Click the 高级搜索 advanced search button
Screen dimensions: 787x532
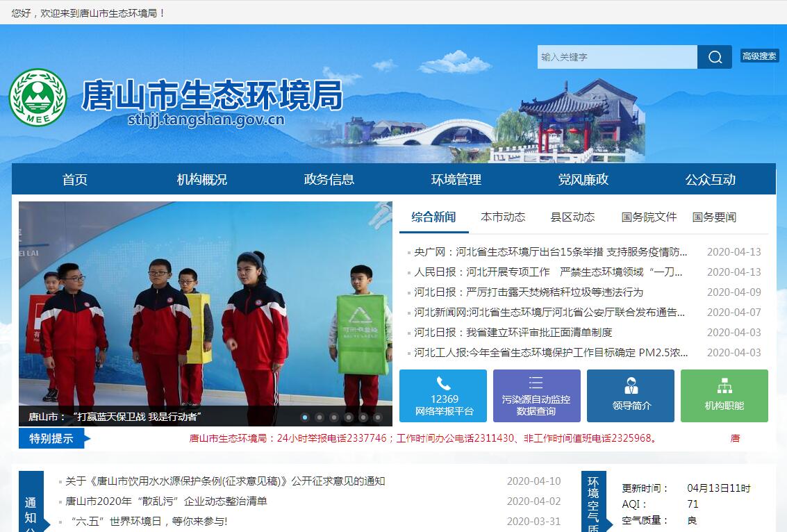pyautogui.click(x=759, y=56)
